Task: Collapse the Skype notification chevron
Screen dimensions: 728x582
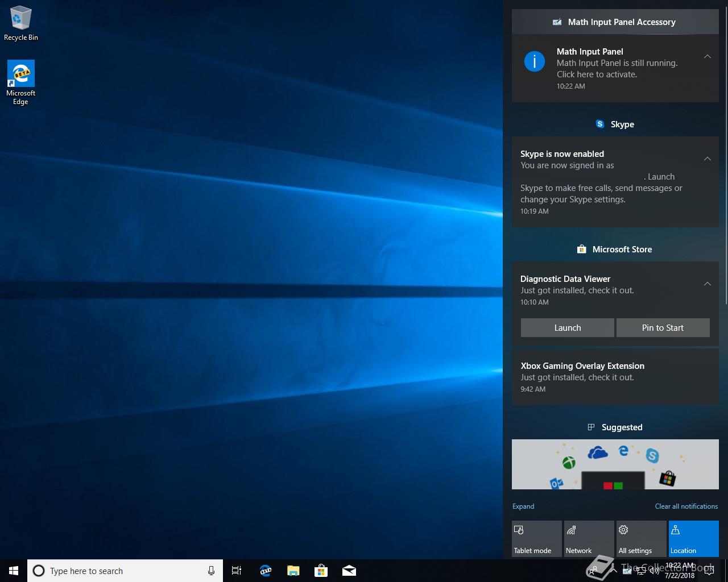Action: click(x=708, y=159)
